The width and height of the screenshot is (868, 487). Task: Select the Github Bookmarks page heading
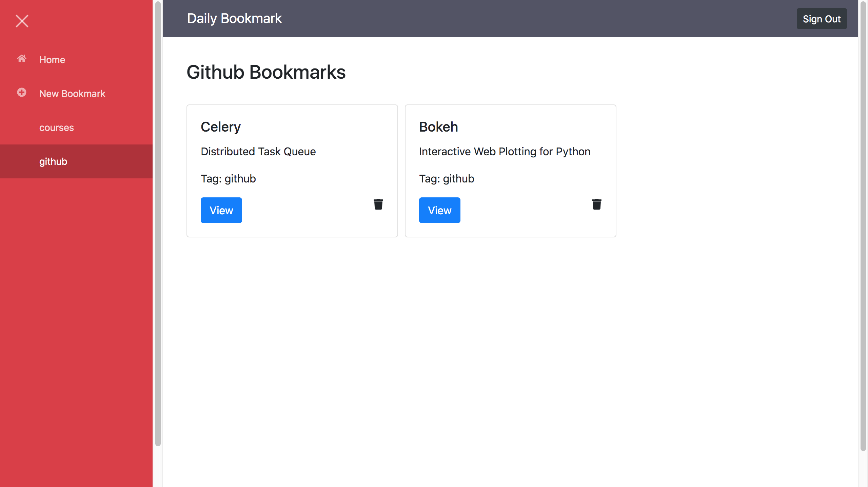pos(266,72)
